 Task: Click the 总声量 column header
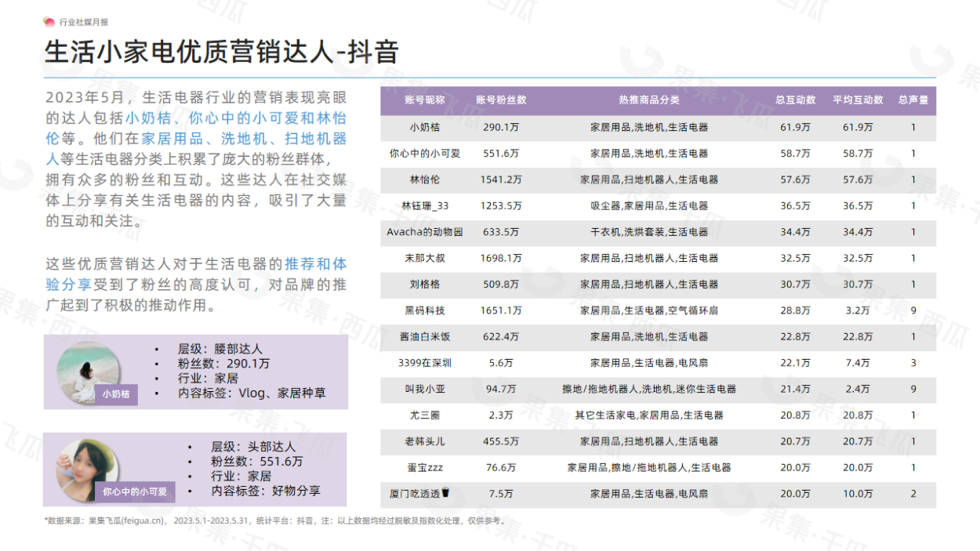pos(913,100)
